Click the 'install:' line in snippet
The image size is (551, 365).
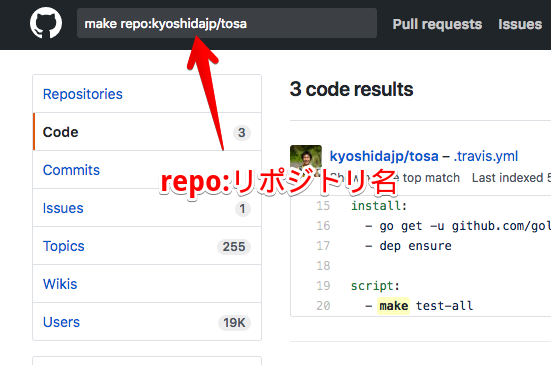tap(379, 206)
